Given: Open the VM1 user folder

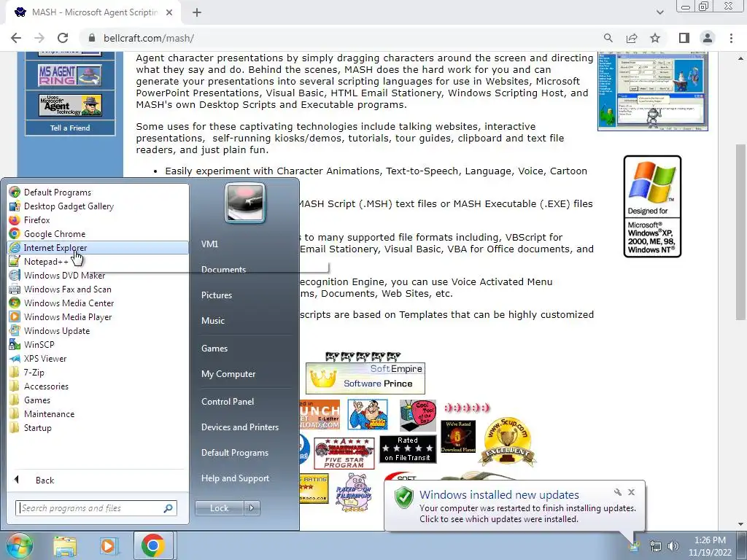Looking at the screenshot, I should (x=209, y=244).
